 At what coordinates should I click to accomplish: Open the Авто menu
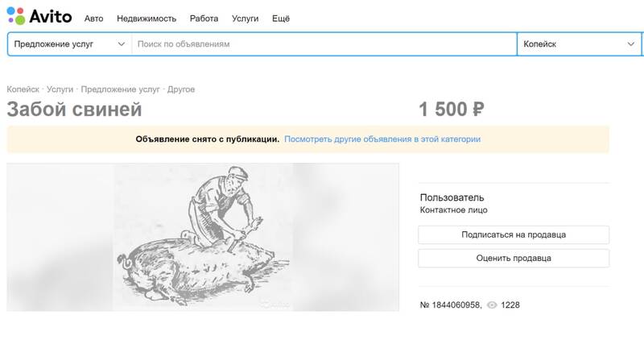click(93, 19)
